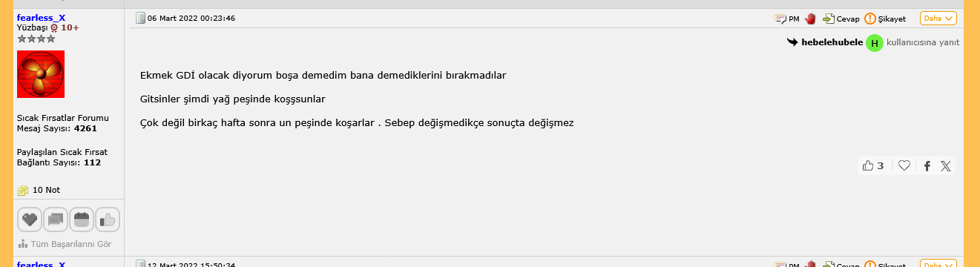Toggle the heart favorite on the post
This screenshot has height=267, width=980.
pos(904,166)
